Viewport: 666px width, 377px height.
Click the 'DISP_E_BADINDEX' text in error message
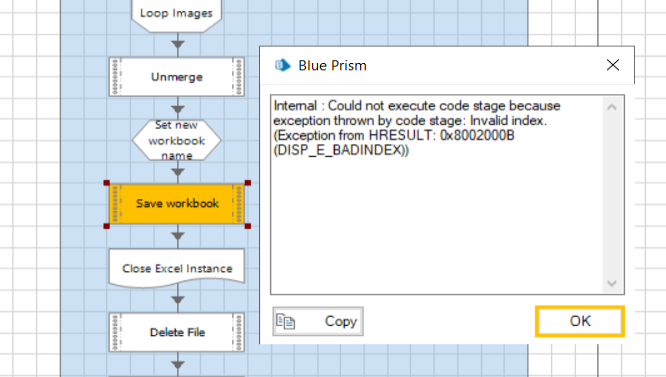(x=339, y=150)
